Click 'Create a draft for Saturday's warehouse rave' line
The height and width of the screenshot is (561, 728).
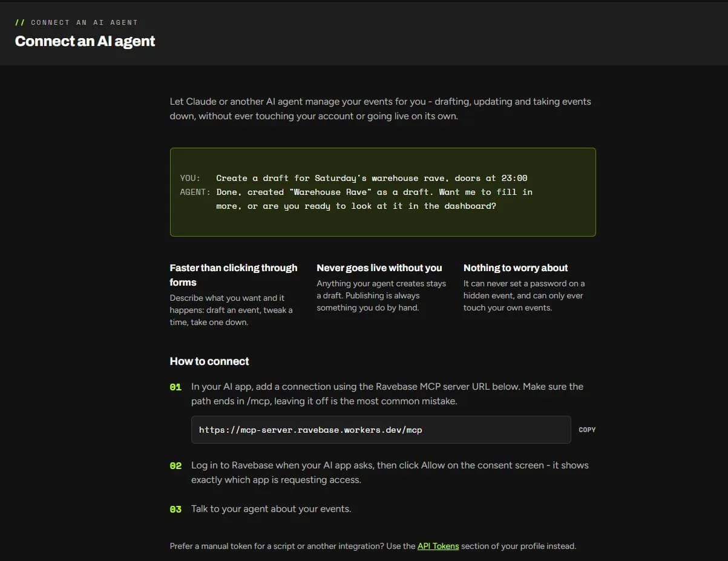[x=372, y=178]
